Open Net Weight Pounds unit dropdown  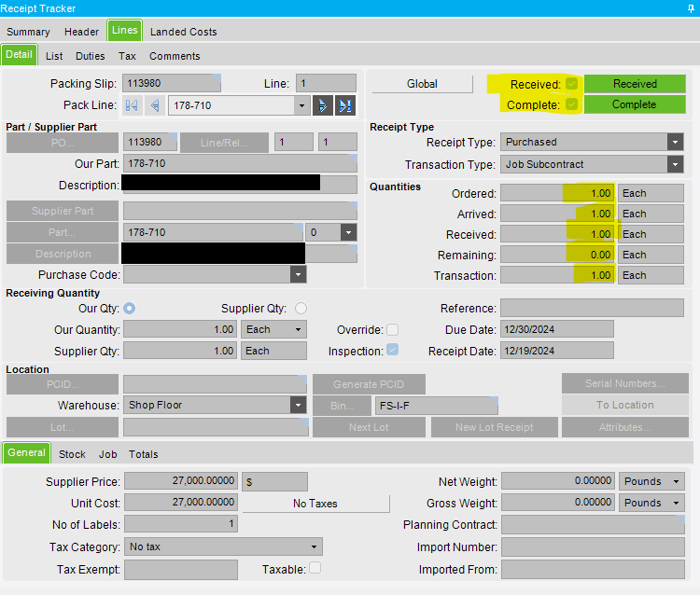676,481
